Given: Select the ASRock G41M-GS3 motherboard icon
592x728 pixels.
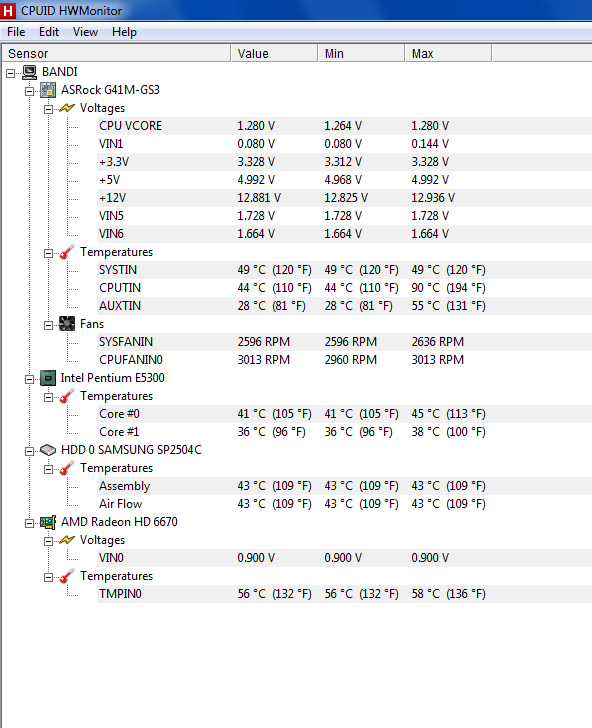Looking at the screenshot, I should (48, 90).
